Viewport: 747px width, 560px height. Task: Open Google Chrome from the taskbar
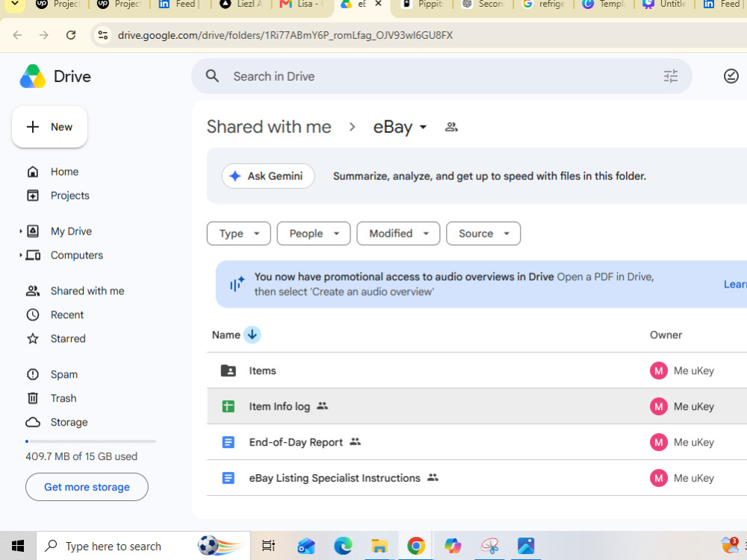pos(416,546)
